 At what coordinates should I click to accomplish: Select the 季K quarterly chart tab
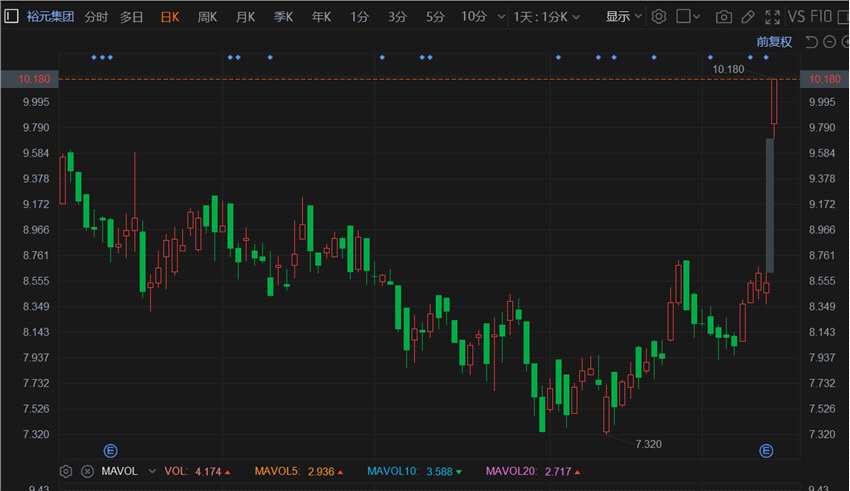coord(283,17)
